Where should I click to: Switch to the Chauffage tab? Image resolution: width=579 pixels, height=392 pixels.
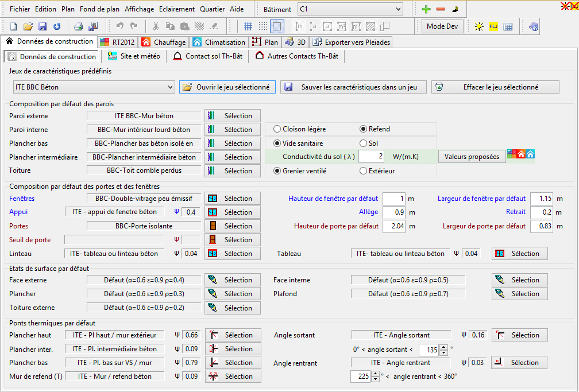coord(164,42)
